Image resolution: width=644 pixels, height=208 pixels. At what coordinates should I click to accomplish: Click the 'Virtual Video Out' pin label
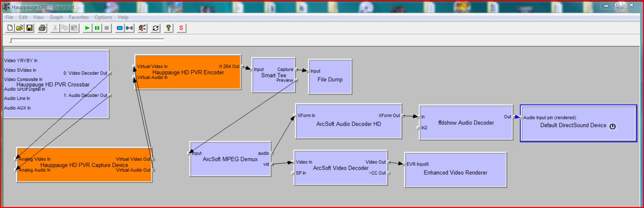pyautogui.click(x=133, y=159)
